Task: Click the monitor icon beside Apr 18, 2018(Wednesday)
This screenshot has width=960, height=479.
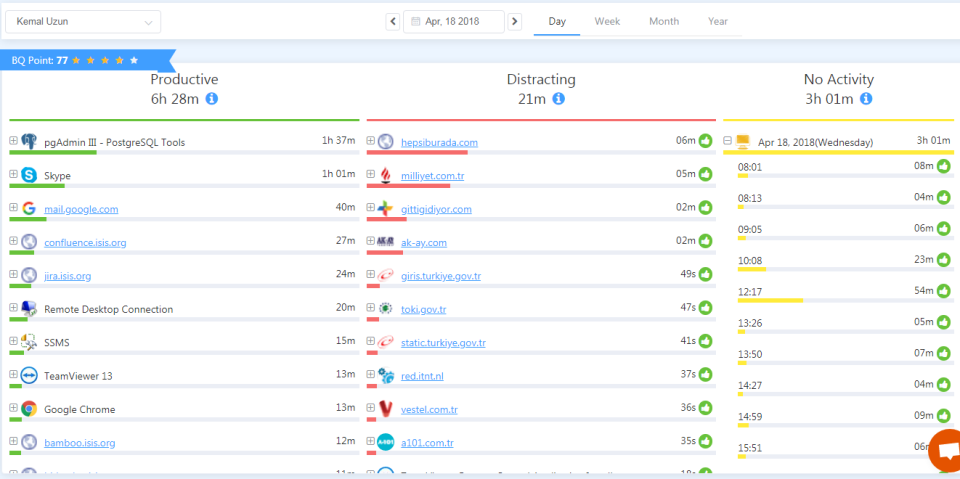Action: point(743,141)
